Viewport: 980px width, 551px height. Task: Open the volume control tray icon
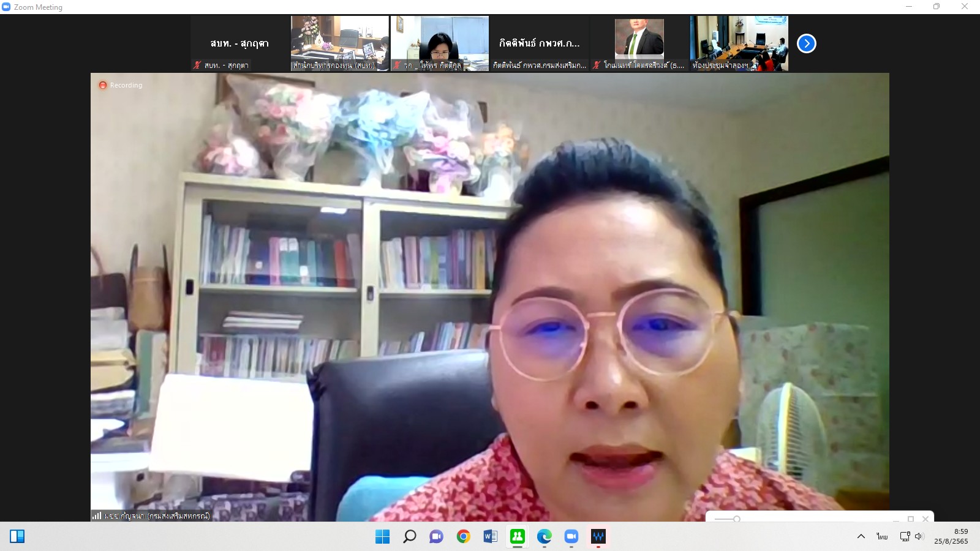919,537
